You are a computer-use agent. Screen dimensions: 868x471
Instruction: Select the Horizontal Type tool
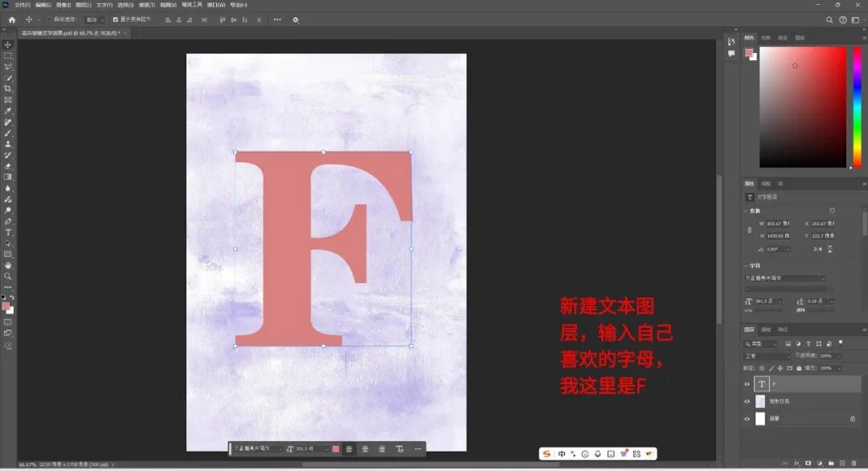8,232
